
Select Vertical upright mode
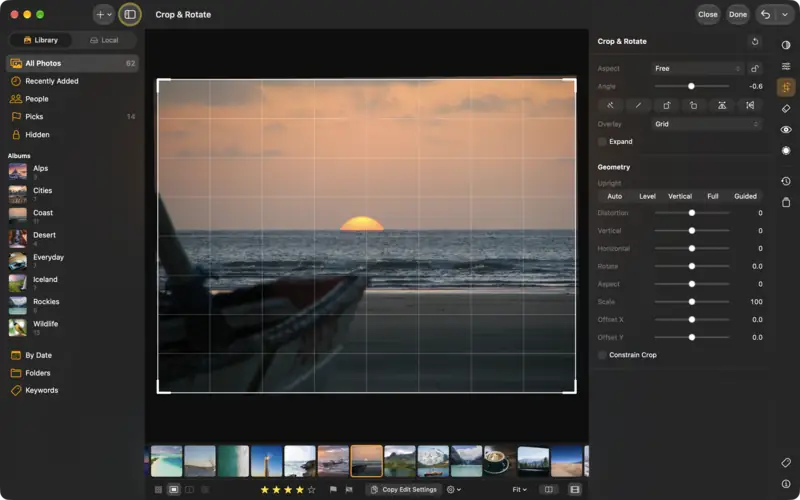pos(680,196)
